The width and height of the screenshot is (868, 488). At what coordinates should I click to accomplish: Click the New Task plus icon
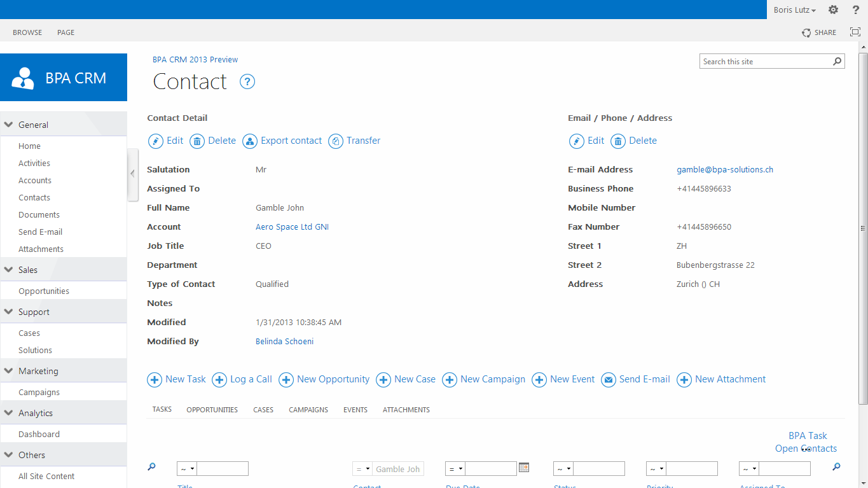[155, 380]
